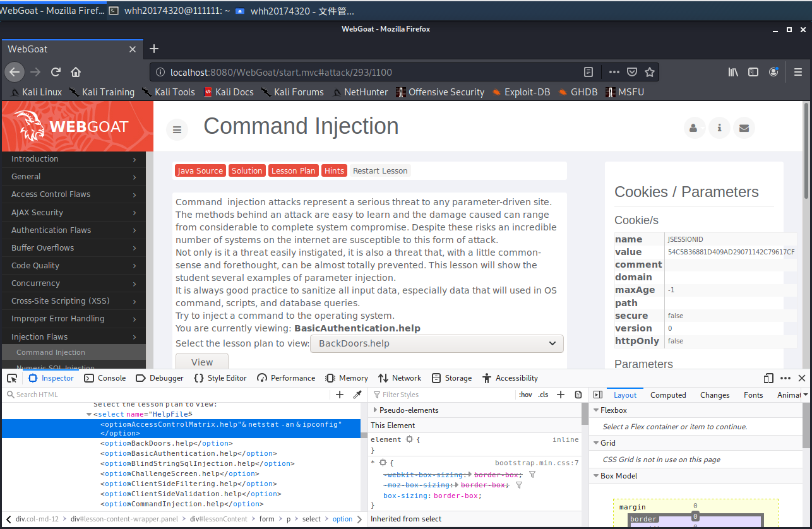The width and height of the screenshot is (812, 529).
Task: Open page actions three-dot menu
Action: point(614,72)
